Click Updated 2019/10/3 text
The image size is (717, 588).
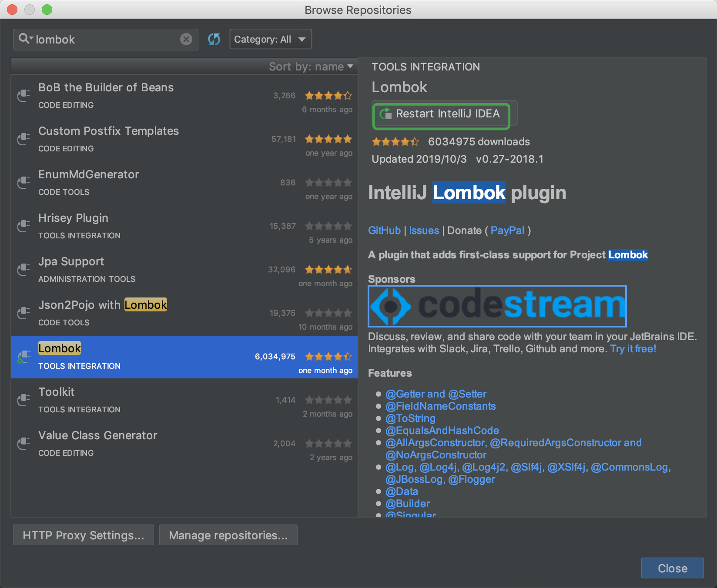[419, 159]
